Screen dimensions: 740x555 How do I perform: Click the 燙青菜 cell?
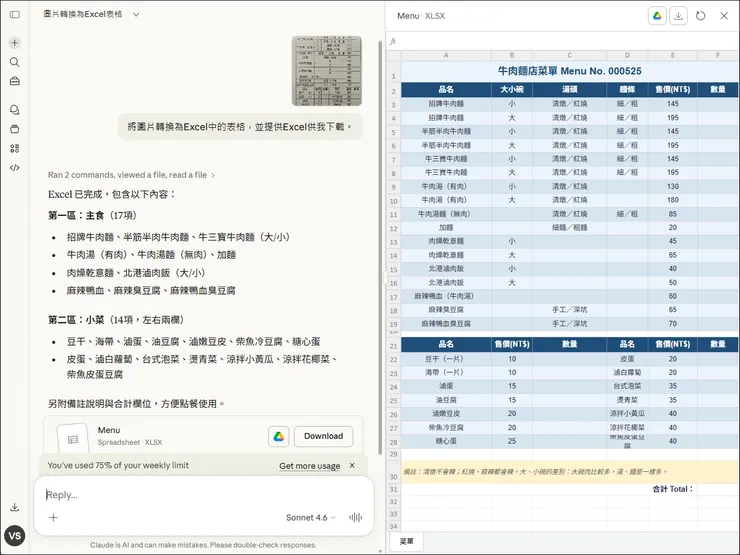pos(627,400)
